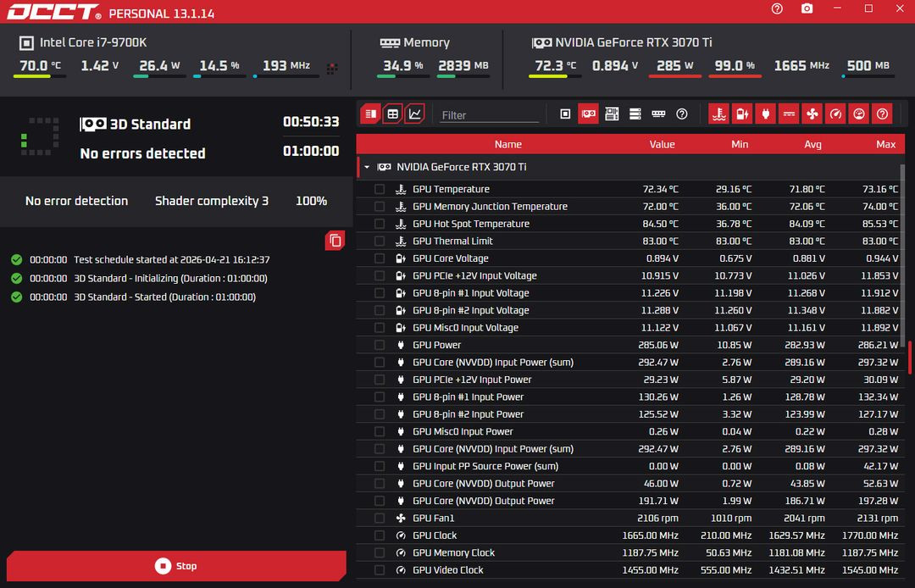Image resolution: width=915 pixels, height=588 pixels.
Task: Filter unknown device sensors (white question mark)
Action: (x=681, y=114)
